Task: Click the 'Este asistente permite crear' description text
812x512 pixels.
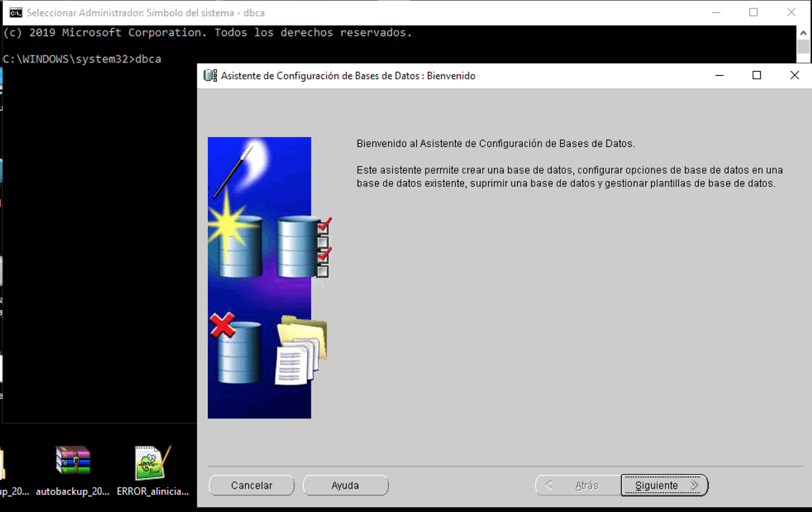Action: click(x=569, y=177)
